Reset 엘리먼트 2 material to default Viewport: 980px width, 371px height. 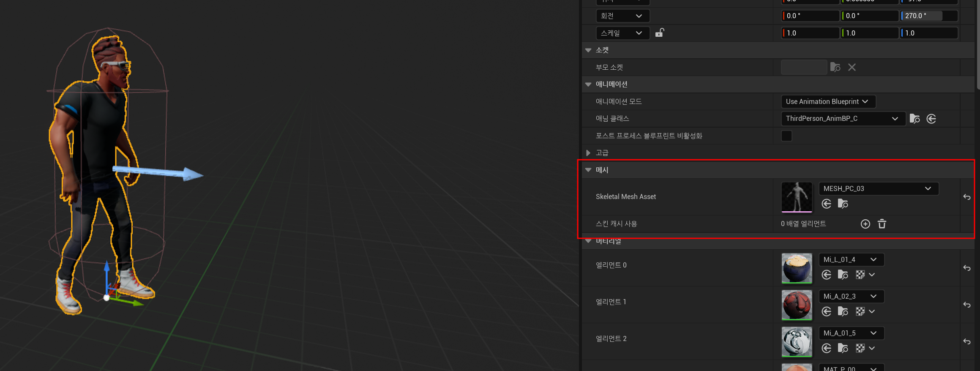967,341
